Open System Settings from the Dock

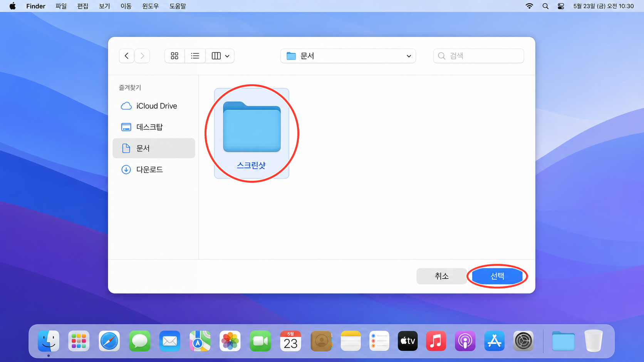click(x=523, y=341)
